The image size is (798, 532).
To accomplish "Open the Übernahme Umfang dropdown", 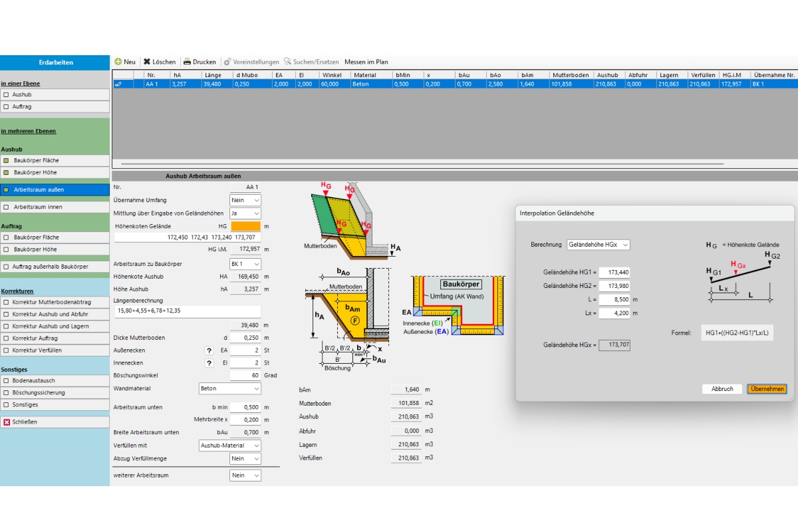I will [245, 200].
